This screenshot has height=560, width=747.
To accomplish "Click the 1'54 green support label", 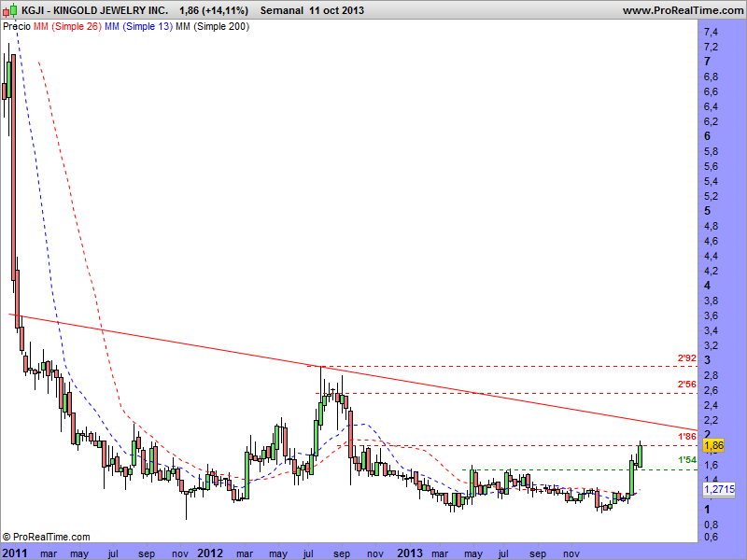I will pyautogui.click(x=687, y=460).
